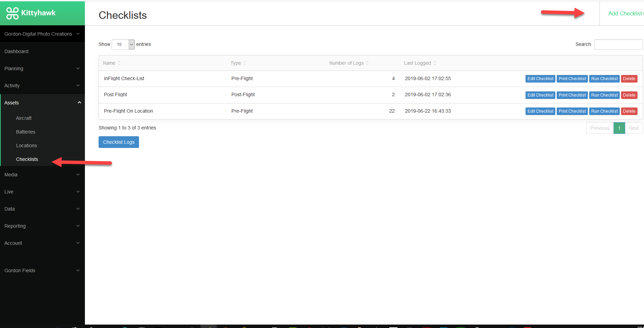
Task: Expand the Planning menu
Action: (42, 68)
